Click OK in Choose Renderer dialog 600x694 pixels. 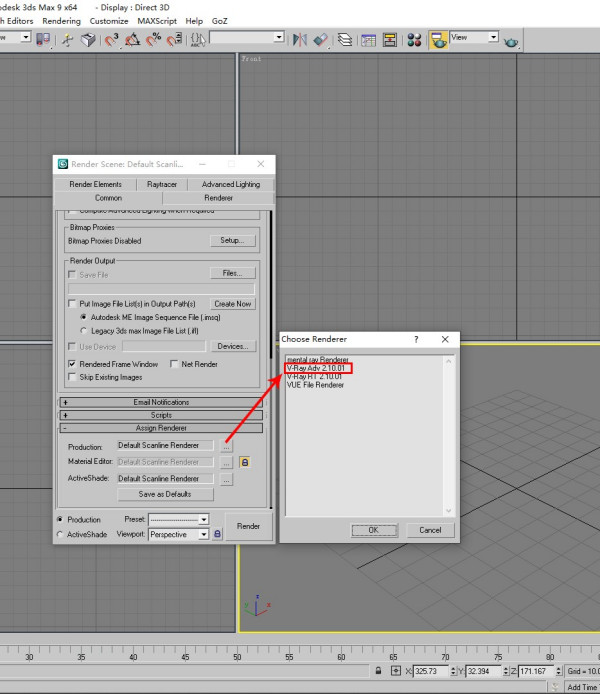[374, 530]
